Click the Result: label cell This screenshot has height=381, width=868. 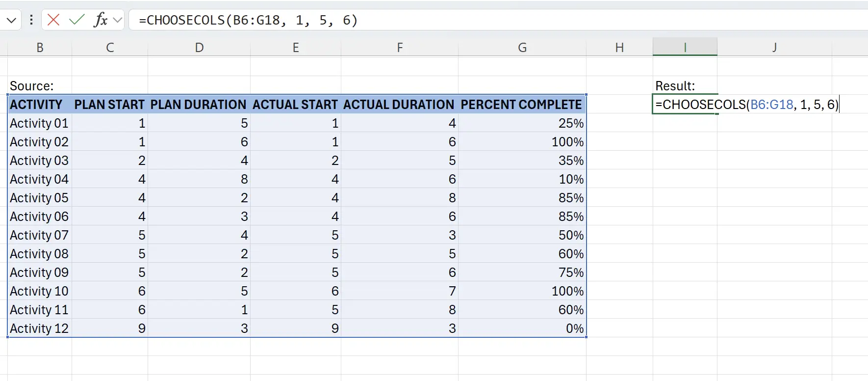tap(676, 85)
